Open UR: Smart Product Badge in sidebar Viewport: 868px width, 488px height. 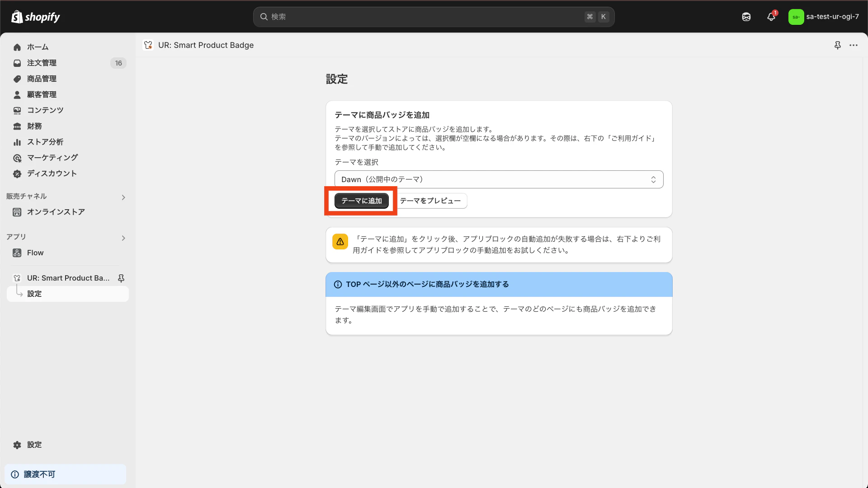(x=68, y=278)
